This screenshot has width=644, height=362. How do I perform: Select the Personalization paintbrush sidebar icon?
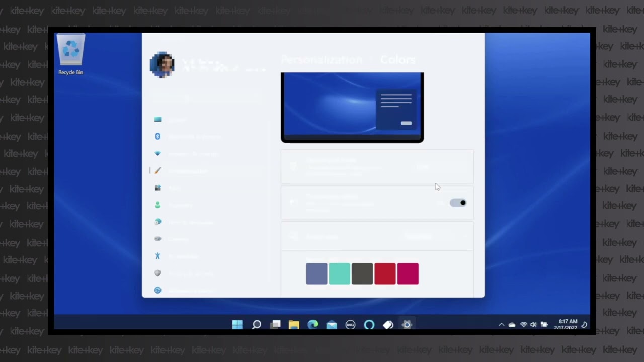tap(157, 171)
